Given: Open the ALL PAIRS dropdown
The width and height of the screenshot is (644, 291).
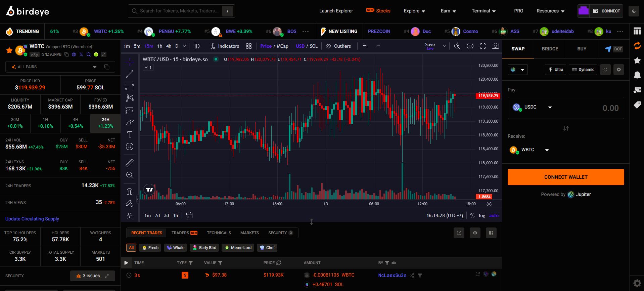Looking at the screenshot, I should 60,67.
